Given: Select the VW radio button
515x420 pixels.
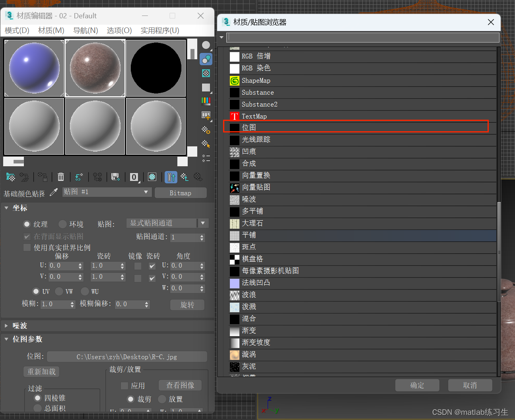Looking at the screenshot, I should [x=59, y=291].
